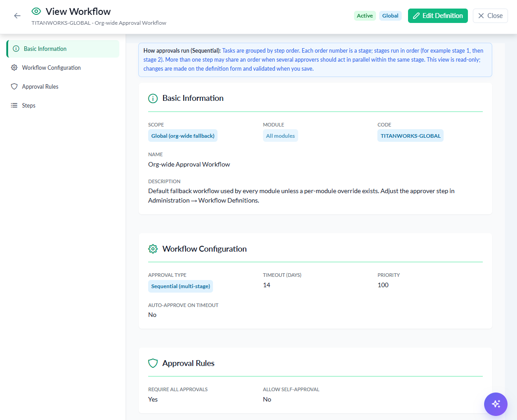
Task: Click the description text Default fallback workflow
Action: point(301,196)
